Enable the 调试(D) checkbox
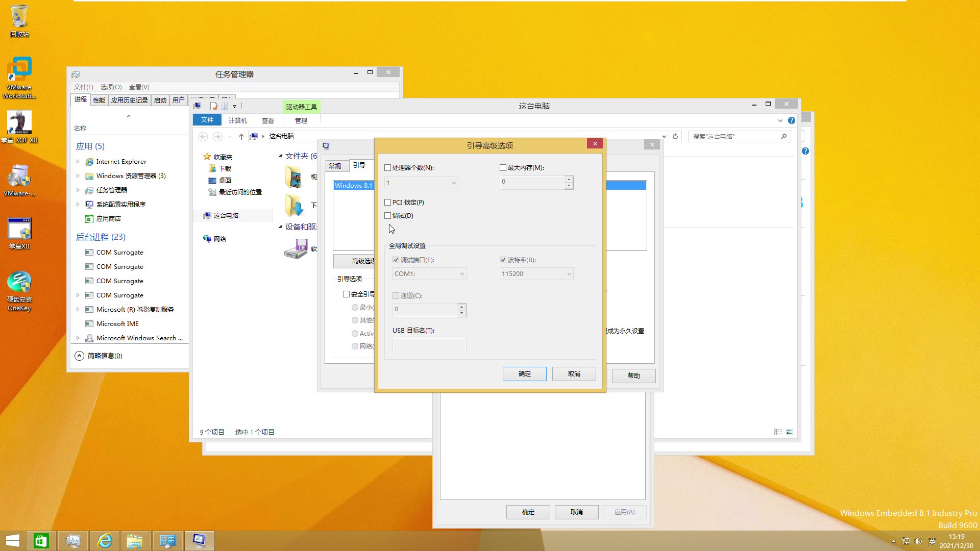Viewport: 980px width, 551px height. point(387,215)
